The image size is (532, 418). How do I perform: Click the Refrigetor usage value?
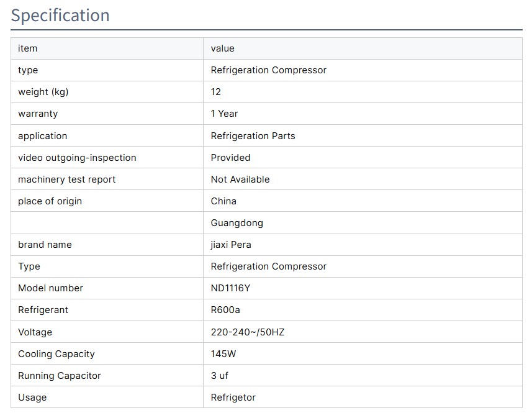(x=233, y=398)
